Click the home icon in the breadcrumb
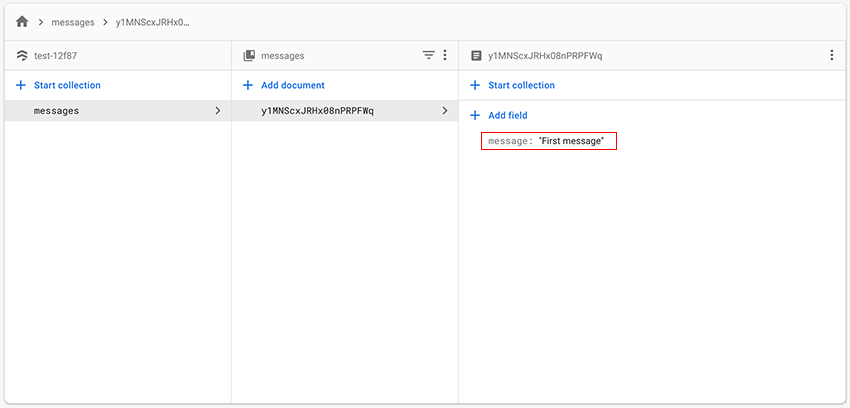 click(22, 21)
